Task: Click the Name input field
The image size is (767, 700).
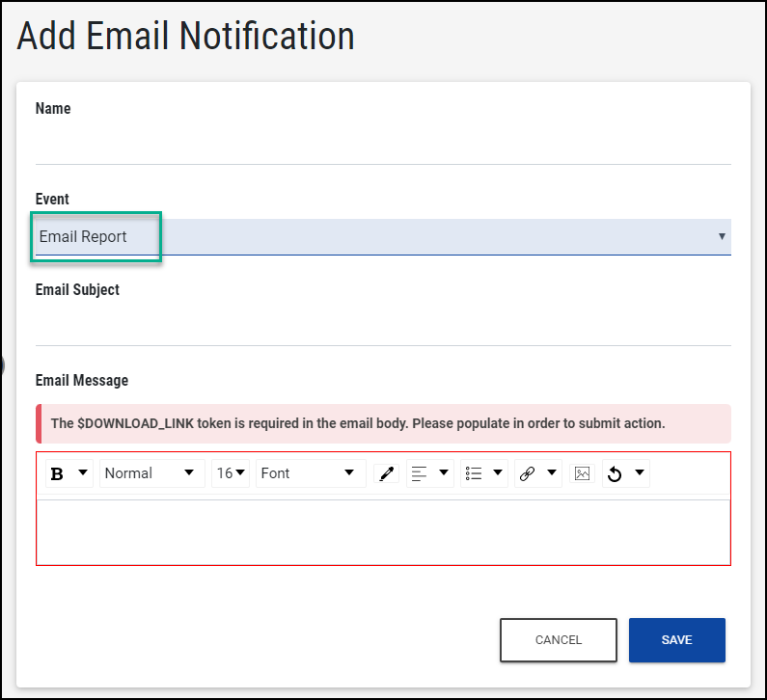Action: pos(382,145)
